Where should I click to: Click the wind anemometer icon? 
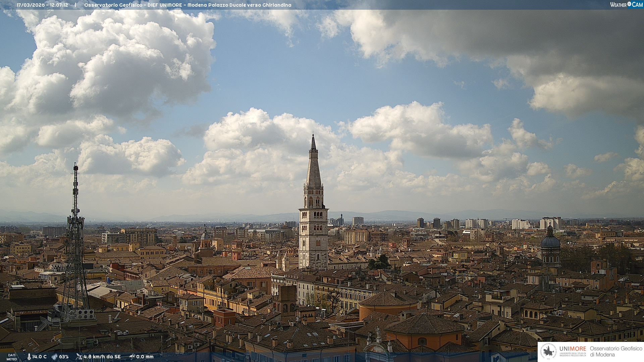pos(79,357)
